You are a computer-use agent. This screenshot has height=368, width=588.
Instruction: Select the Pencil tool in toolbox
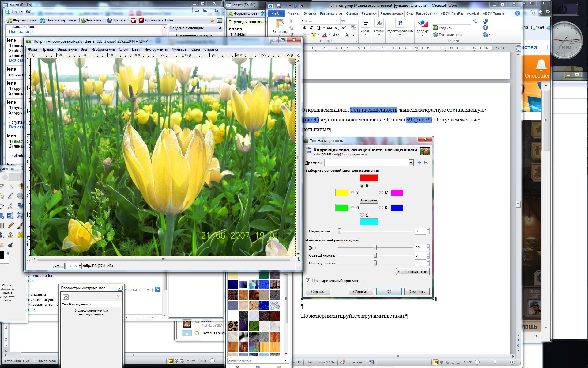click(x=11, y=225)
